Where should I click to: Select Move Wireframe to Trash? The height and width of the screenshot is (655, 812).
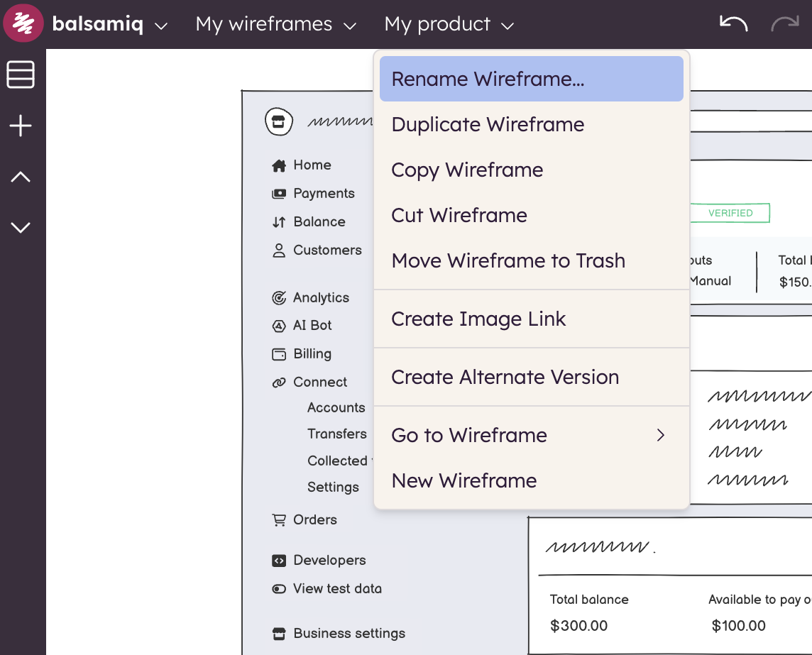pos(508,260)
